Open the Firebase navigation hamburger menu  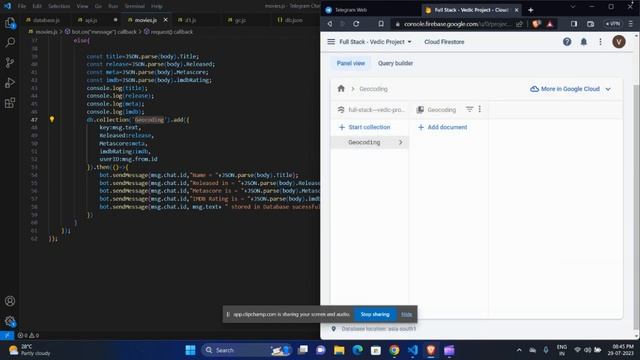[x=331, y=42]
